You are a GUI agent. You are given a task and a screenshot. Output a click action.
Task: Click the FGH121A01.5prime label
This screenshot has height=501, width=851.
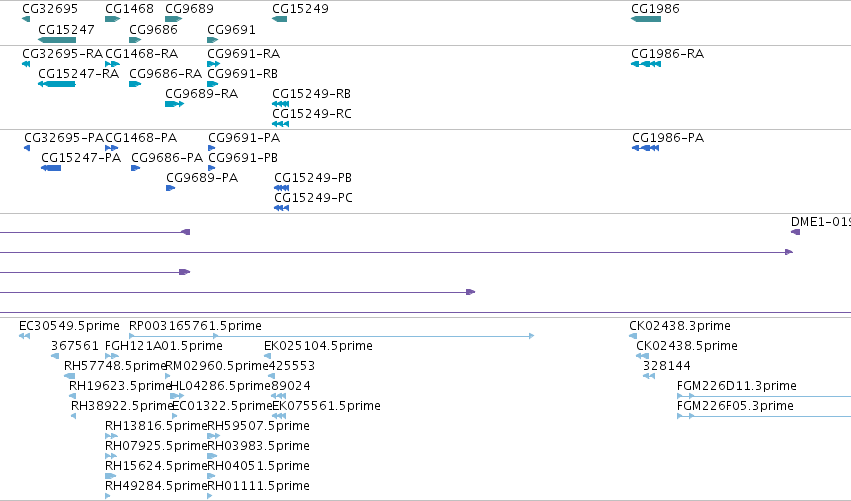pos(164,346)
